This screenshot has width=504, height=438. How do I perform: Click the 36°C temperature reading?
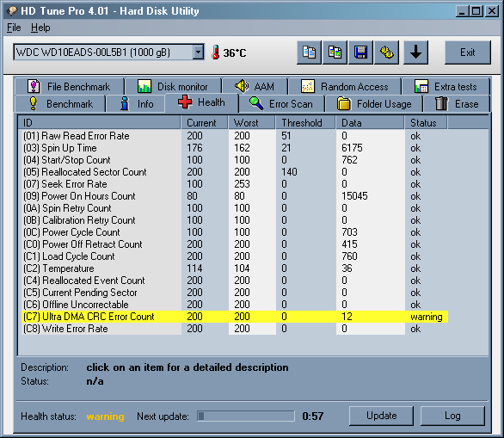point(235,52)
